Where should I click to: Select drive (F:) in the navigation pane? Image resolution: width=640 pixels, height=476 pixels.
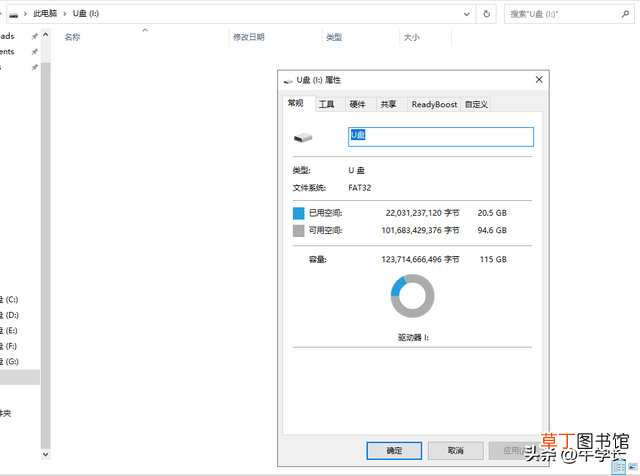9,346
